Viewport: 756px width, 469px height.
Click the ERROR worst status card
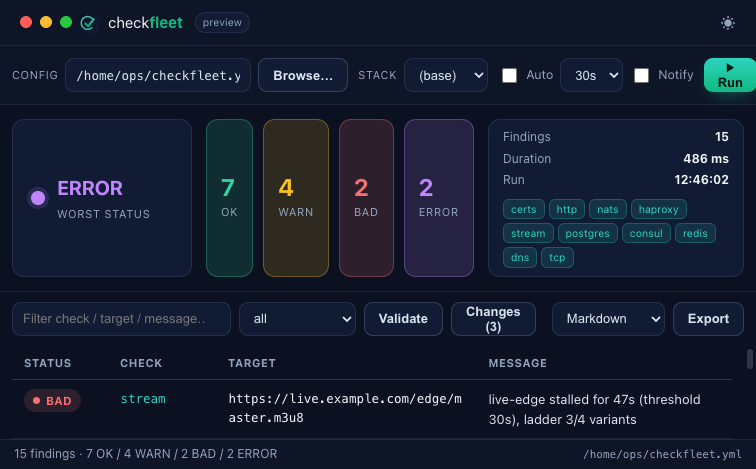(102, 198)
